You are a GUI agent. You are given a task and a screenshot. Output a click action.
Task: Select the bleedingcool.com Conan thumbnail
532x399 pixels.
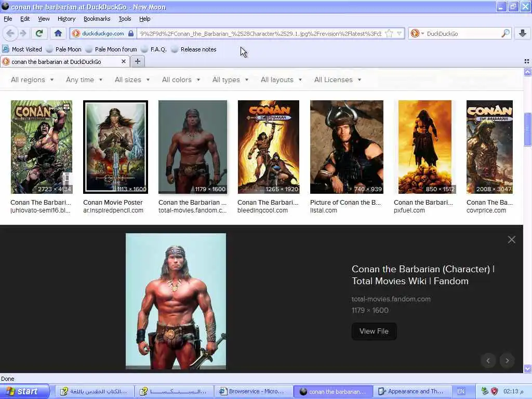(x=269, y=147)
